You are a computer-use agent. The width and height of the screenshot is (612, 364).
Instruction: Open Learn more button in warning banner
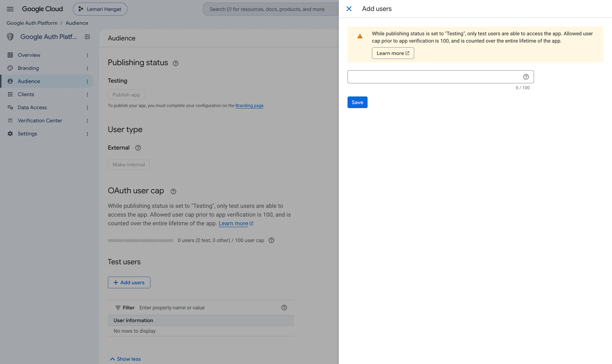pos(393,53)
